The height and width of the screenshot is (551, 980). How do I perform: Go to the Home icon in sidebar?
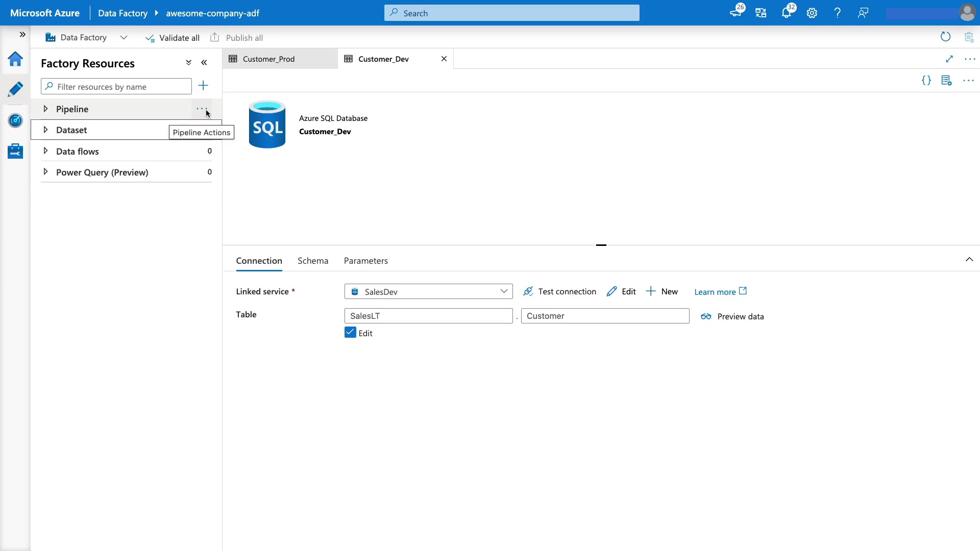(x=15, y=59)
